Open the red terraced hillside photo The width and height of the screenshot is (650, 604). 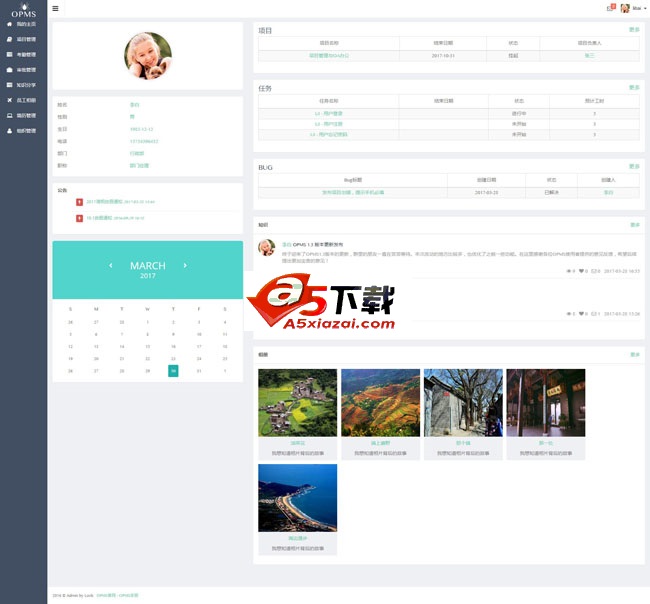pos(381,403)
